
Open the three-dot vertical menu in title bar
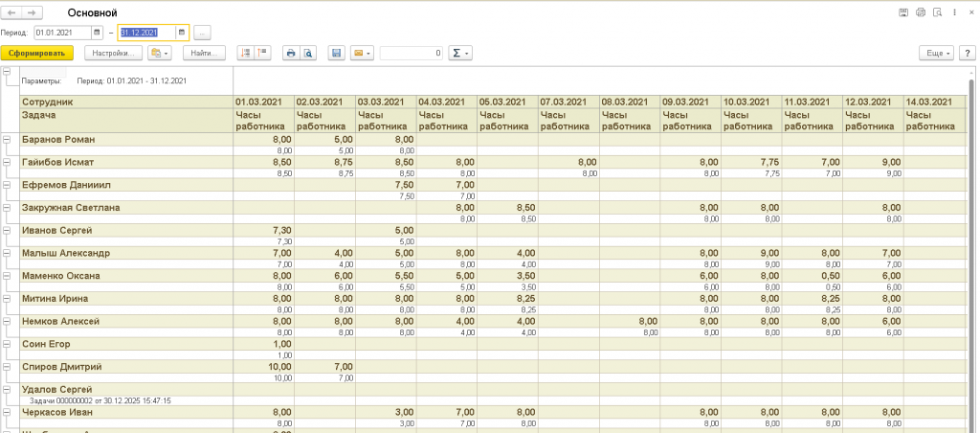953,11
